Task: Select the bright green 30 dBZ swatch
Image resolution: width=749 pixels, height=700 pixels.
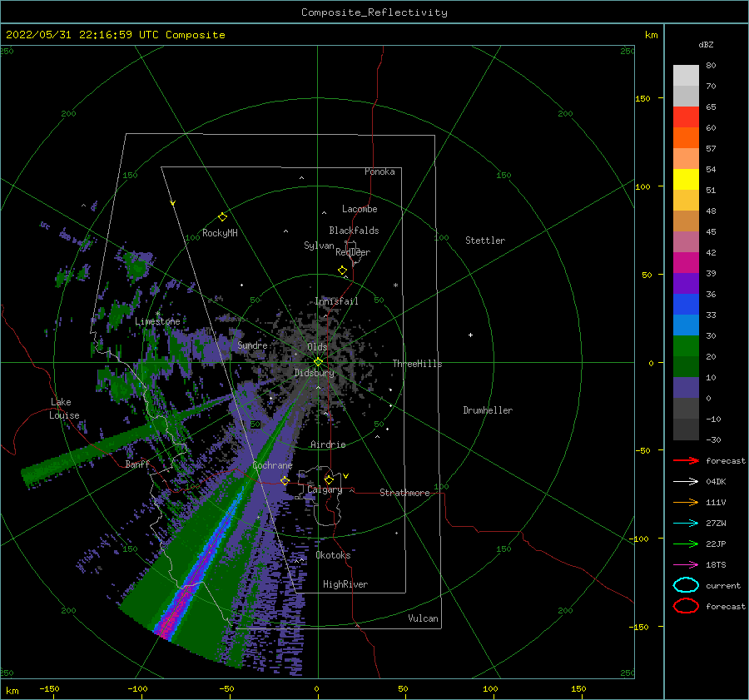Action: (686, 345)
